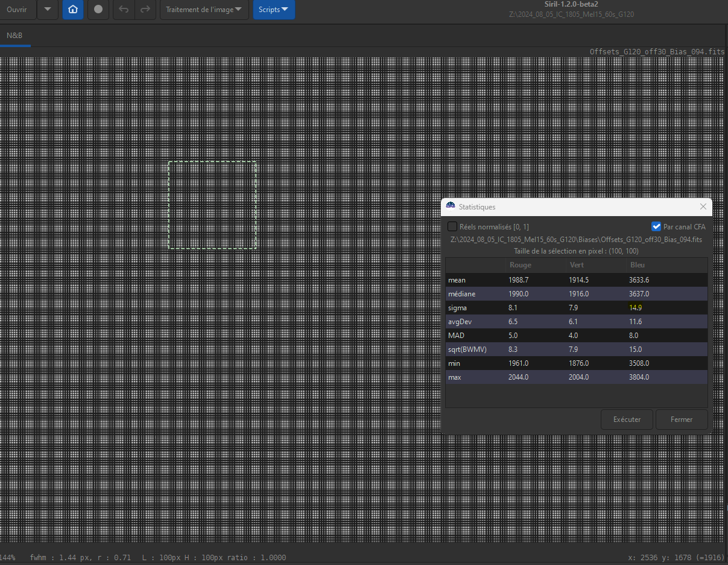Open the Scripts dropdown menu
This screenshot has height=565, width=728.
pos(274,10)
